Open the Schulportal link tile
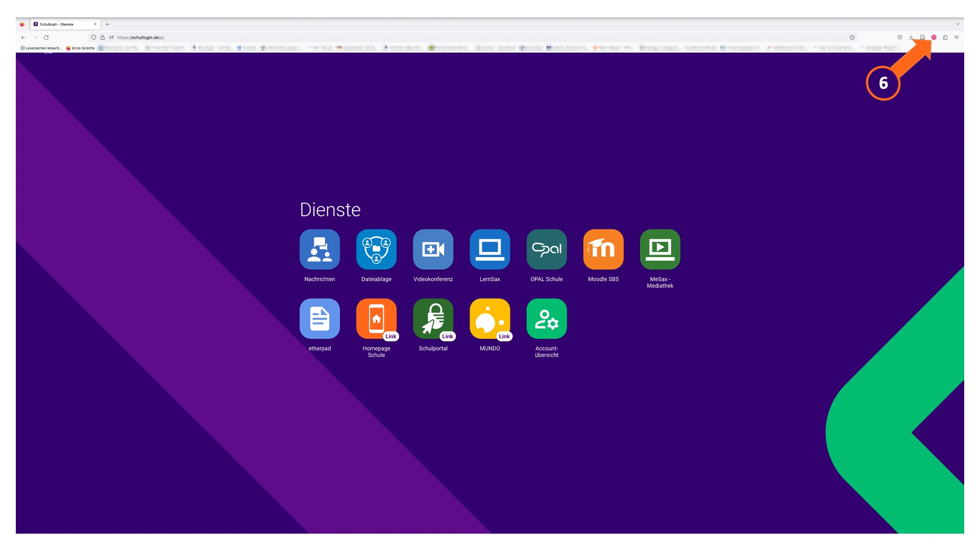980x551 pixels. click(433, 319)
